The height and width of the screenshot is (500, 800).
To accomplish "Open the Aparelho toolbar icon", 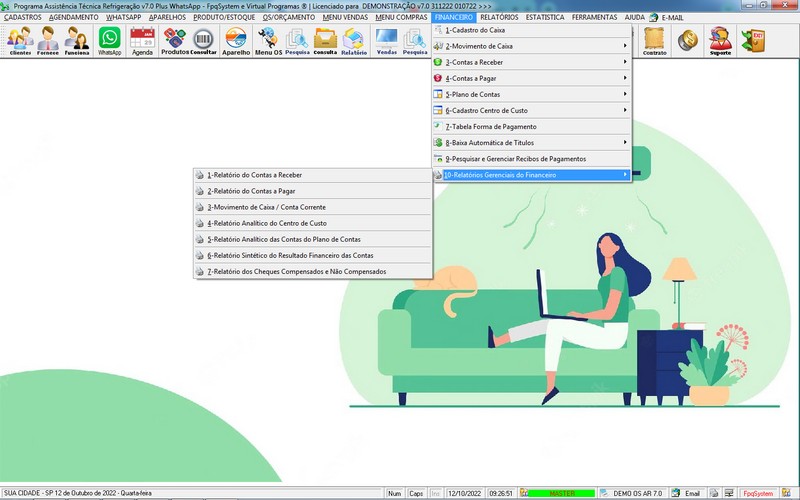I will [x=236, y=41].
